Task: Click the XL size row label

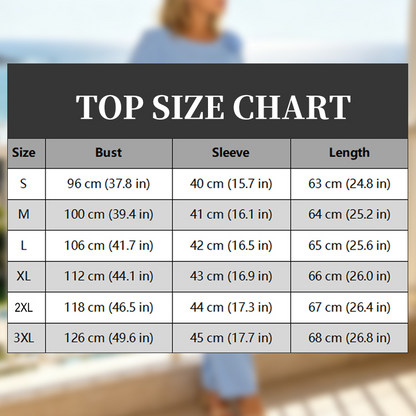Action: click(23, 276)
